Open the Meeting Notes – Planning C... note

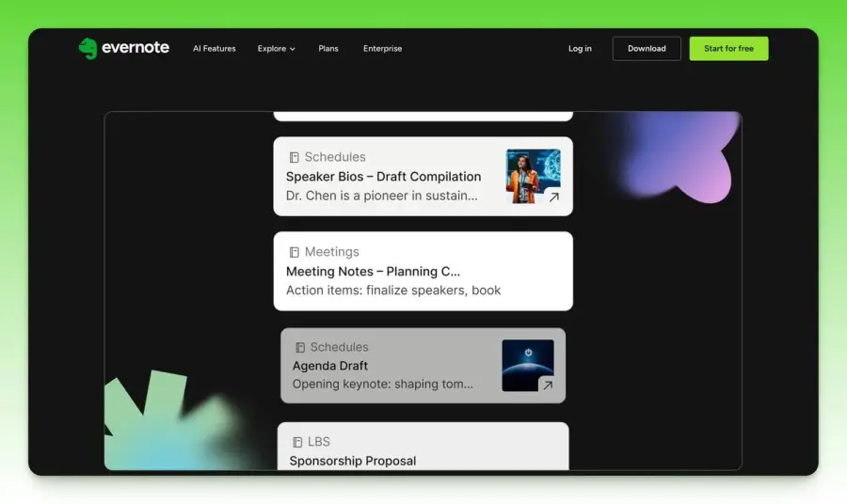tap(374, 272)
